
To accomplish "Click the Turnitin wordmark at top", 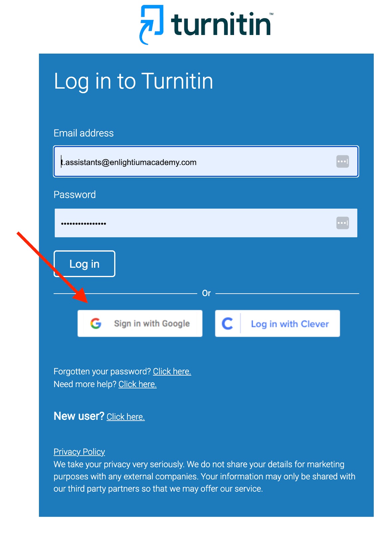I will [x=221, y=24].
